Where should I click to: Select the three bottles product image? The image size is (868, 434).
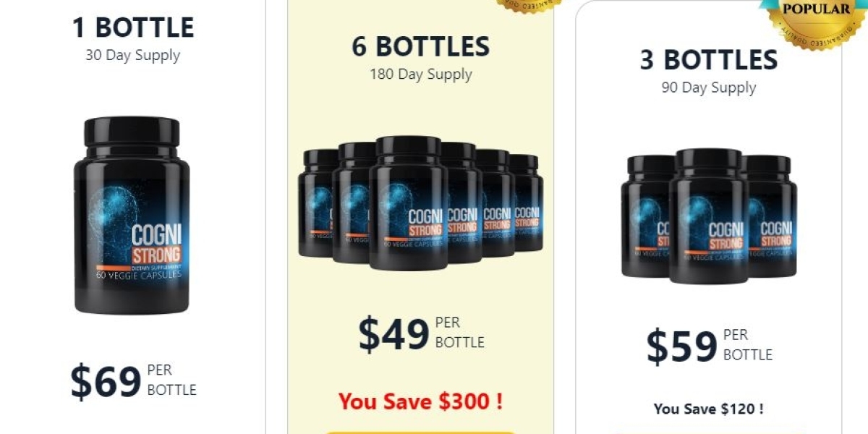(x=709, y=216)
